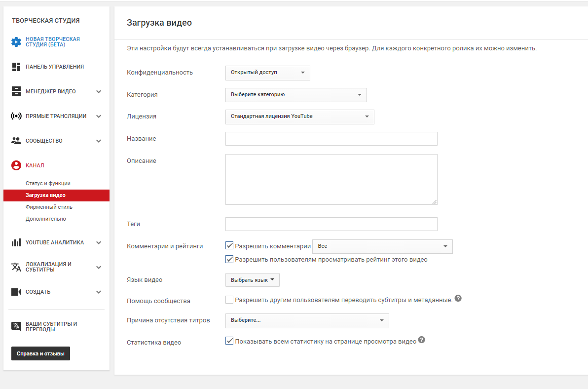
Task: Click the Live Streaming broadcast icon
Action: [x=16, y=116]
